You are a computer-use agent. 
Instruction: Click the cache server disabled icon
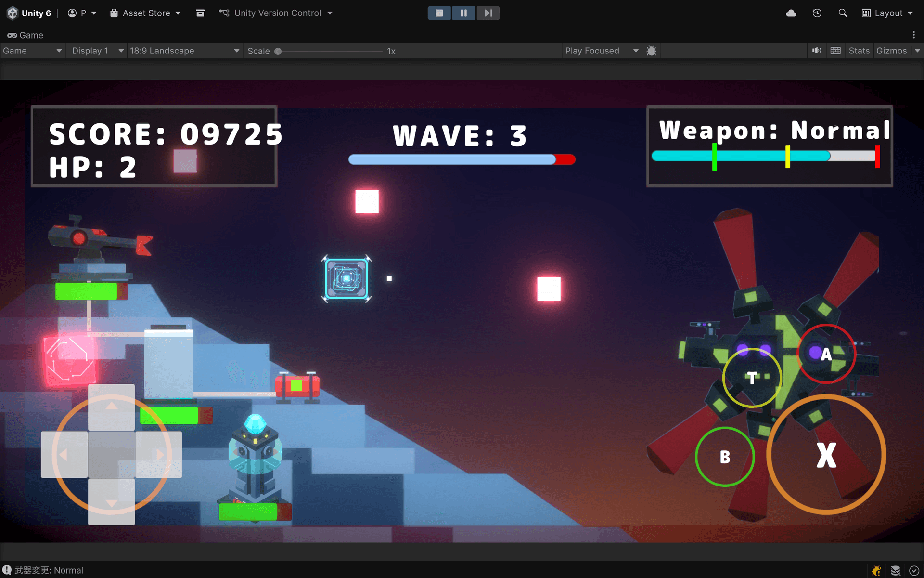point(896,571)
